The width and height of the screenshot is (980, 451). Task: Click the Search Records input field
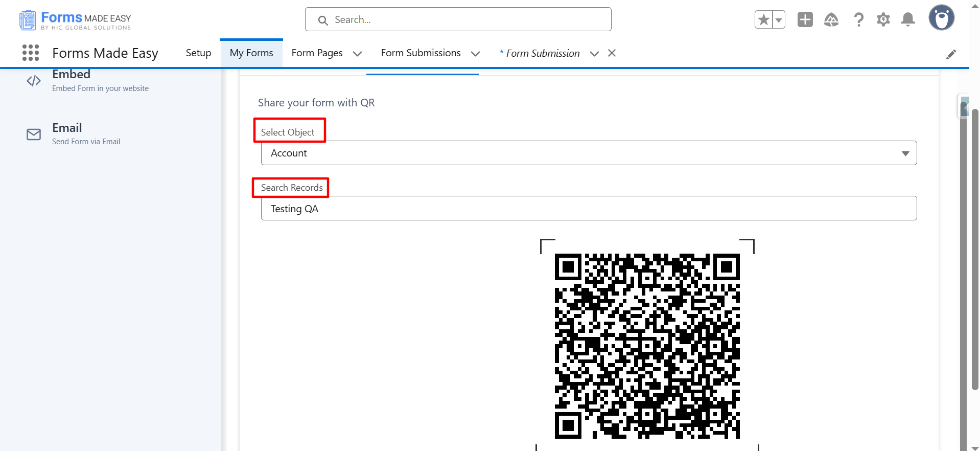point(589,208)
